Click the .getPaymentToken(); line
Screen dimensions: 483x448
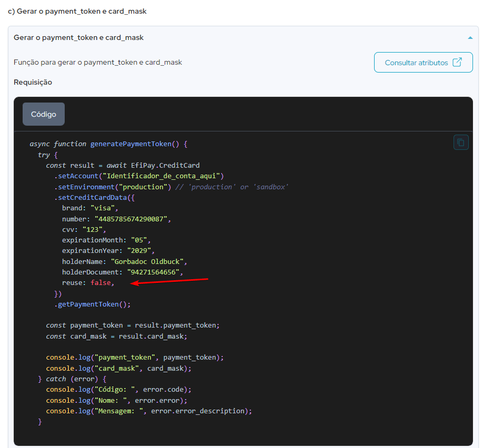coord(93,304)
